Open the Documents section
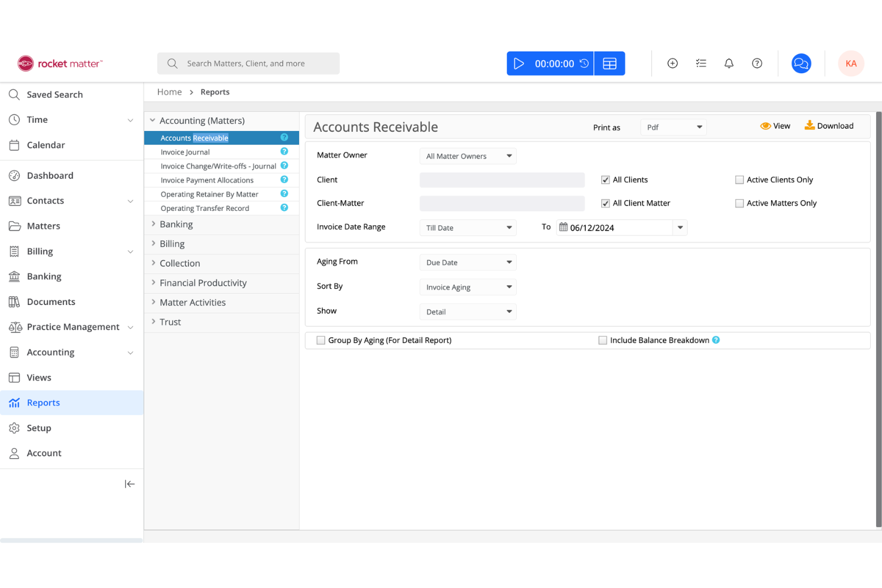 pos(51,301)
